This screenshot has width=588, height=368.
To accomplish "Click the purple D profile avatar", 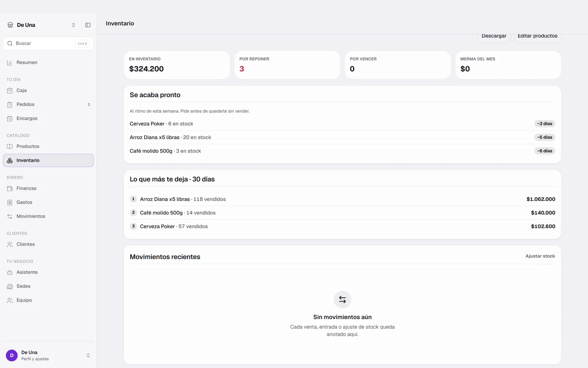I will tap(12, 355).
